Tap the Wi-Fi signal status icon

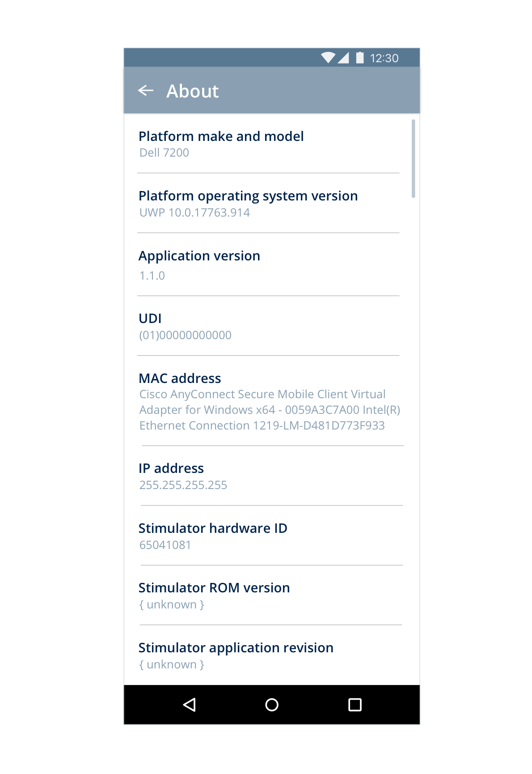[x=328, y=58]
